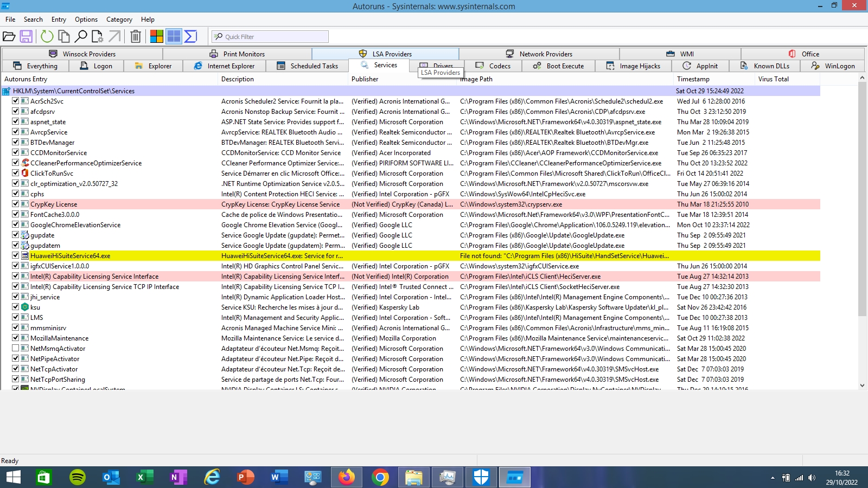
Task: Sort by the Timestamp column header
Action: (693, 79)
